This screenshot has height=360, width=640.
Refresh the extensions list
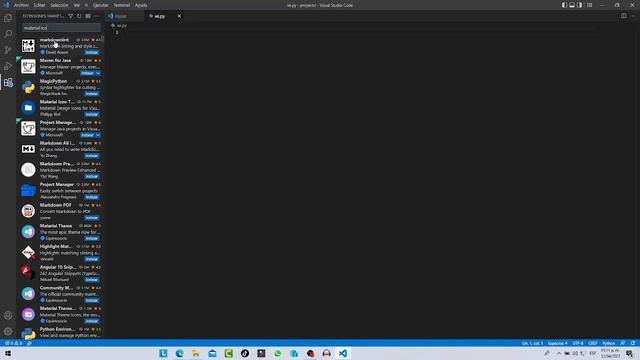[79, 16]
